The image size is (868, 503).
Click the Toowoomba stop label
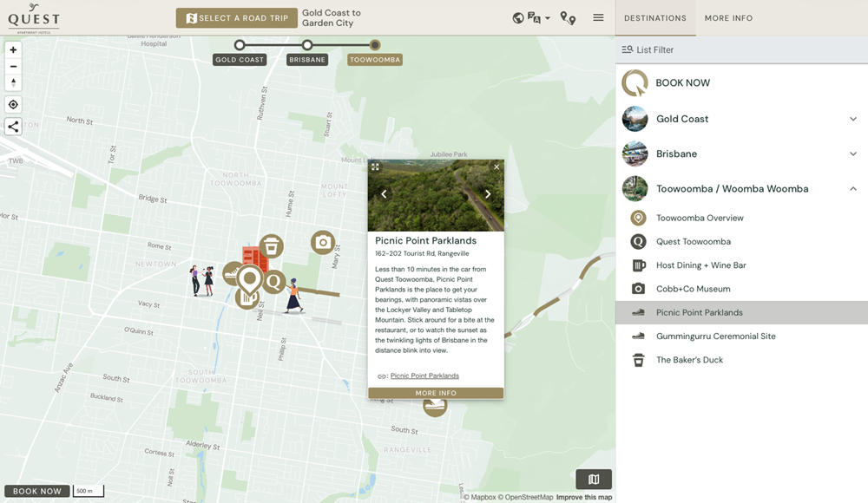tap(375, 60)
